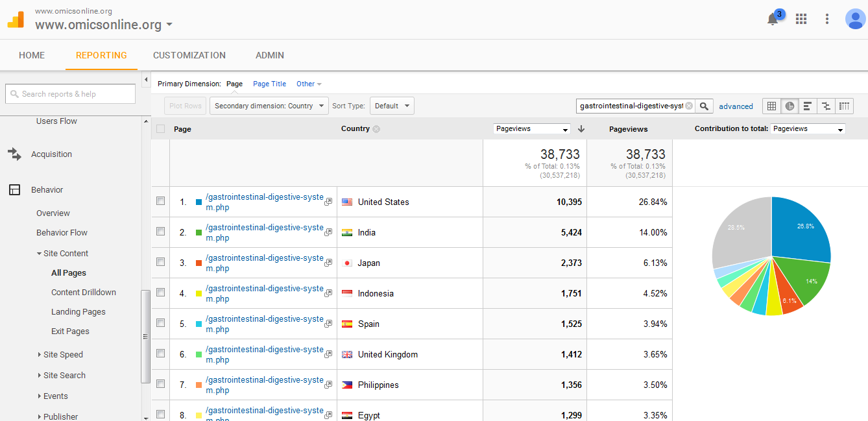Open the ADMIN tab

pyautogui.click(x=270, y=55)
